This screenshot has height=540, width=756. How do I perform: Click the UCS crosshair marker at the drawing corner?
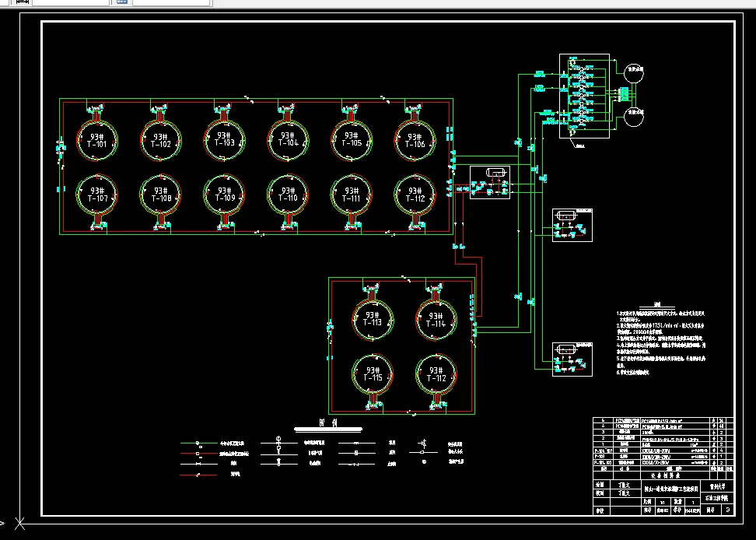[x=19, y=523]
